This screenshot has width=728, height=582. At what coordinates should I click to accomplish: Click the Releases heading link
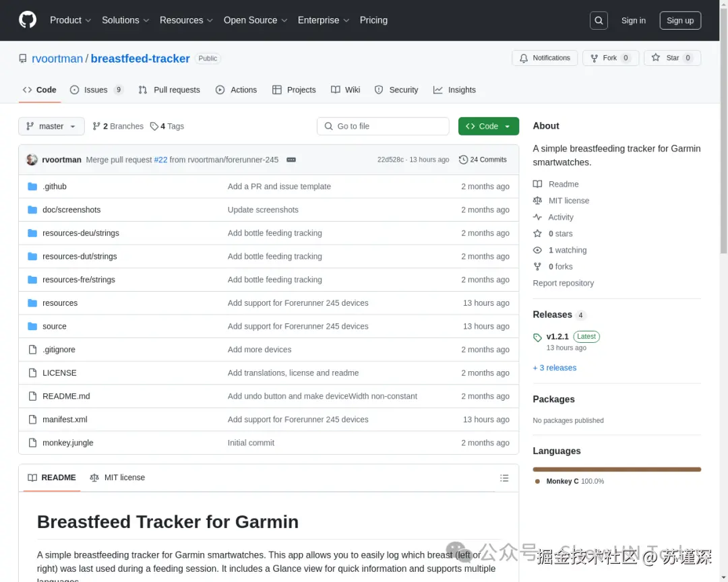click(553, 315)
